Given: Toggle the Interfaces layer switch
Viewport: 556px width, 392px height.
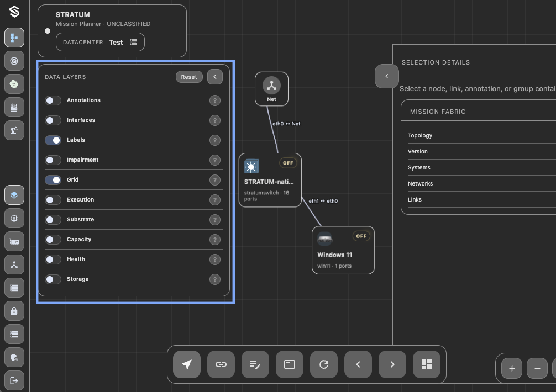Looking at the screenshot, I should point(53,120).
